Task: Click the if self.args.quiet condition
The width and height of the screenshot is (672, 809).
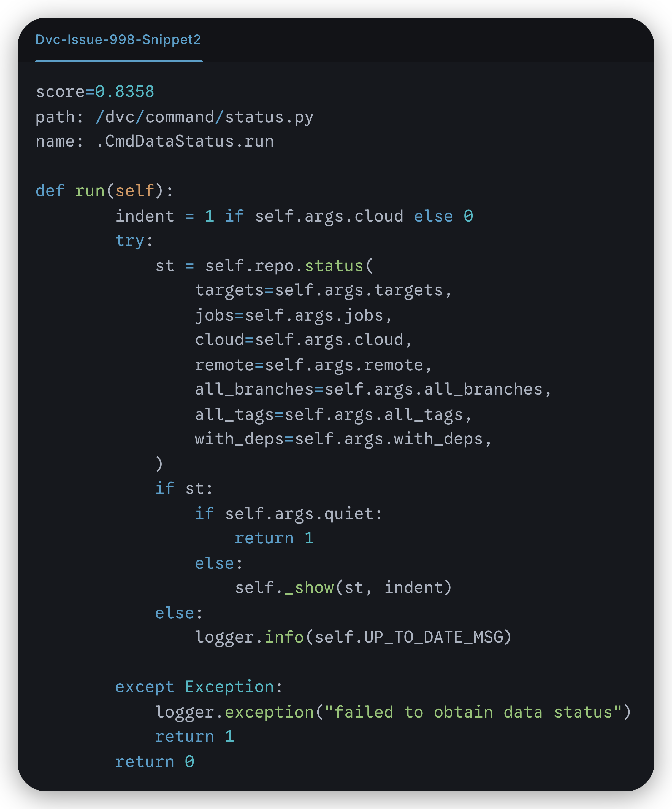Action: 288,514
